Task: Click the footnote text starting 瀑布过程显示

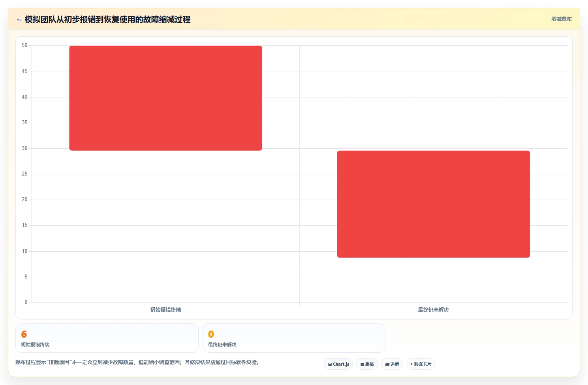Action: [x=137, y=362]
